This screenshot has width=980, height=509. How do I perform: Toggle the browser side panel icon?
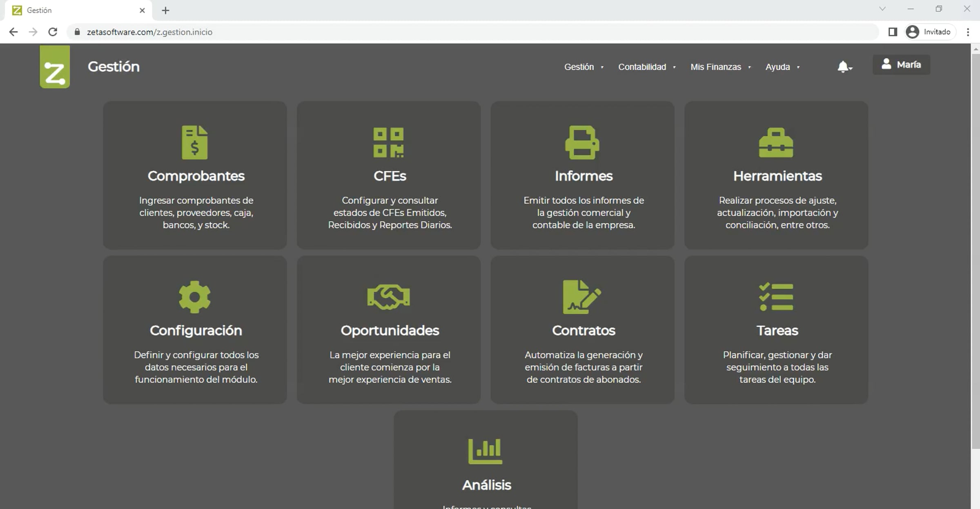[893, 32]
